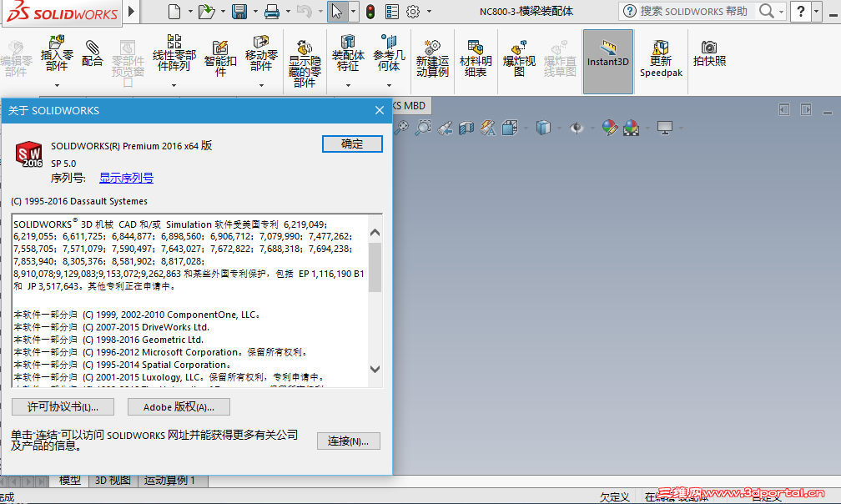This screenshot has width=841, height=504.
Task: Open file properties list icon
Action: coord(392,11)
